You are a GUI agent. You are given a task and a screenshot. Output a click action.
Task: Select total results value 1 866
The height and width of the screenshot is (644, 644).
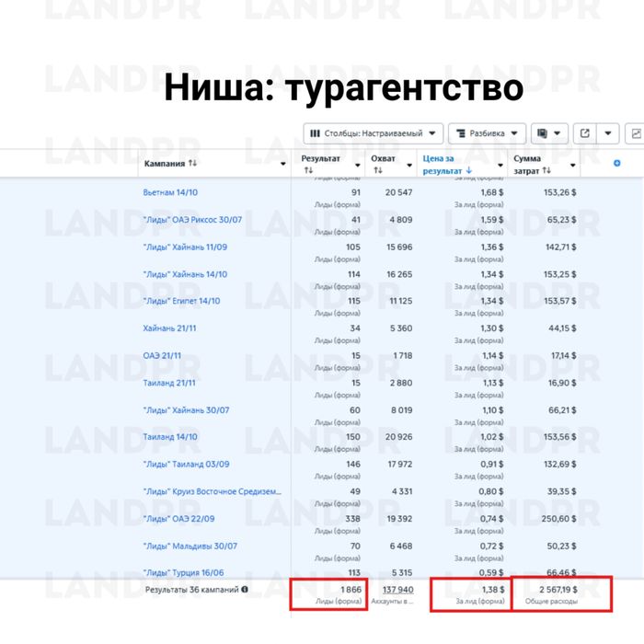[351, 590]
